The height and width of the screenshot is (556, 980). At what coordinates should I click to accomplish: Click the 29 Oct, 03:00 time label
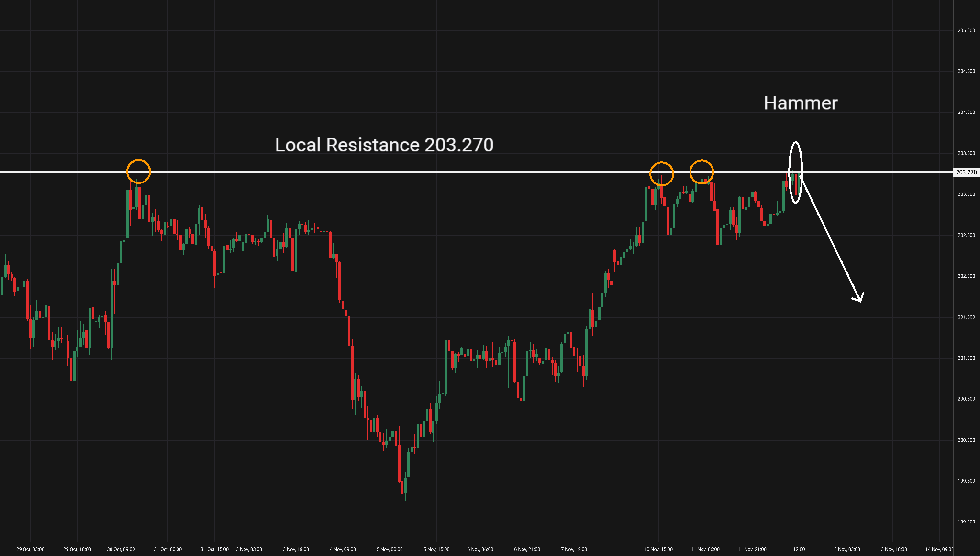[x=30, y=549]
